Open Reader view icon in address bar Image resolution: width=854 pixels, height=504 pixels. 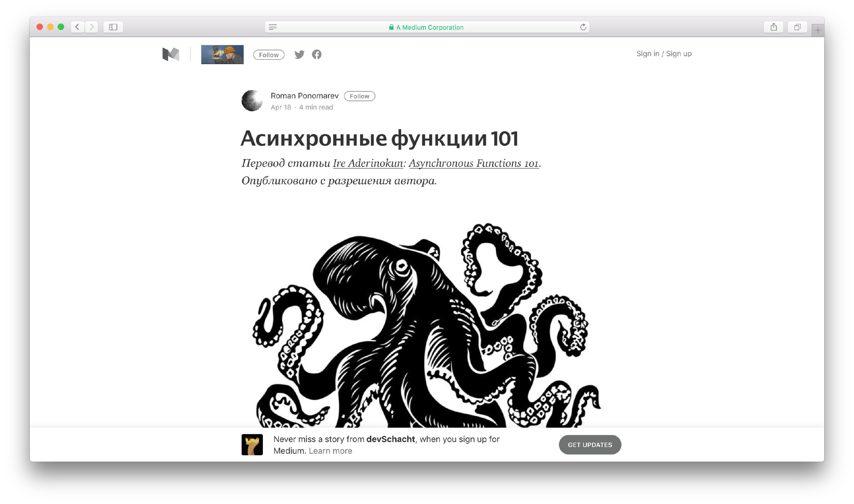pyautogui.click(x=273, y=27)
